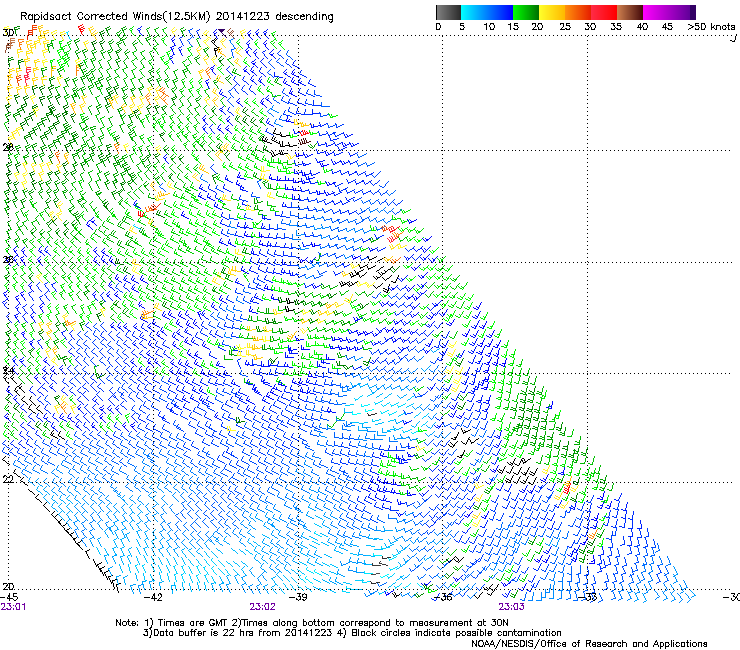Click the purple '23:03' time label

click(512, 607)
